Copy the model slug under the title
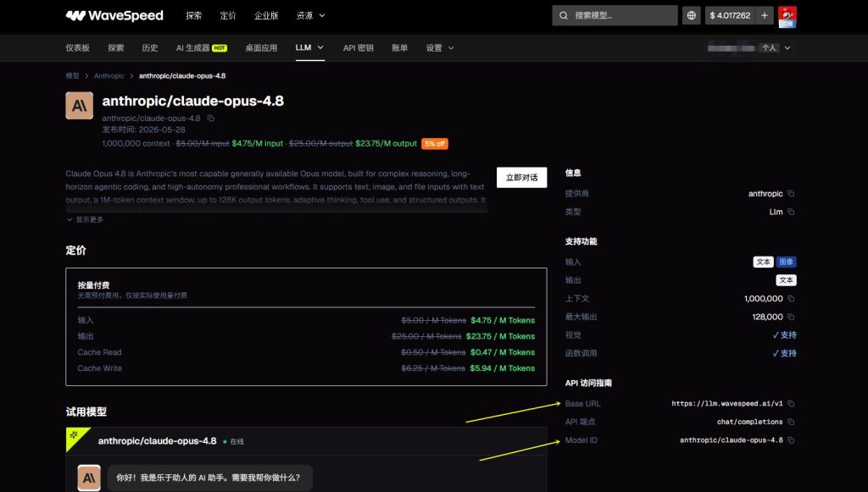868x492 pixels. (x=210, y=119)
